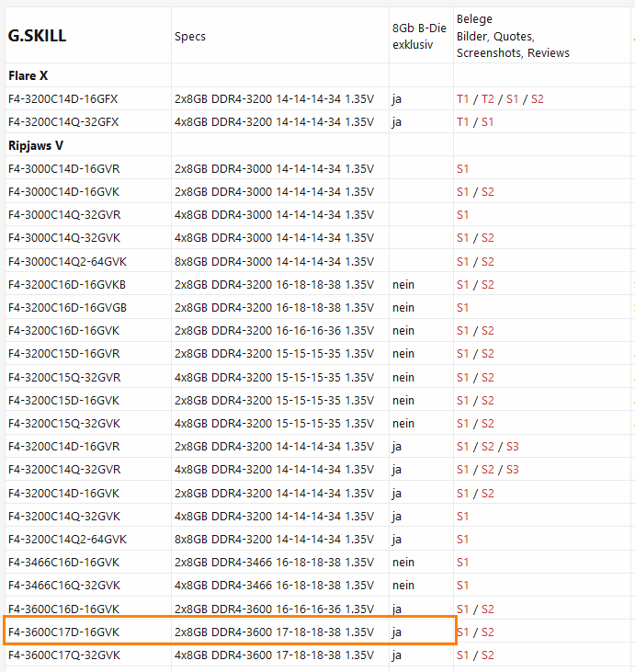
Task: Open the S2 source for F4-3000C14D-16GVK
Action: point(488,191)
